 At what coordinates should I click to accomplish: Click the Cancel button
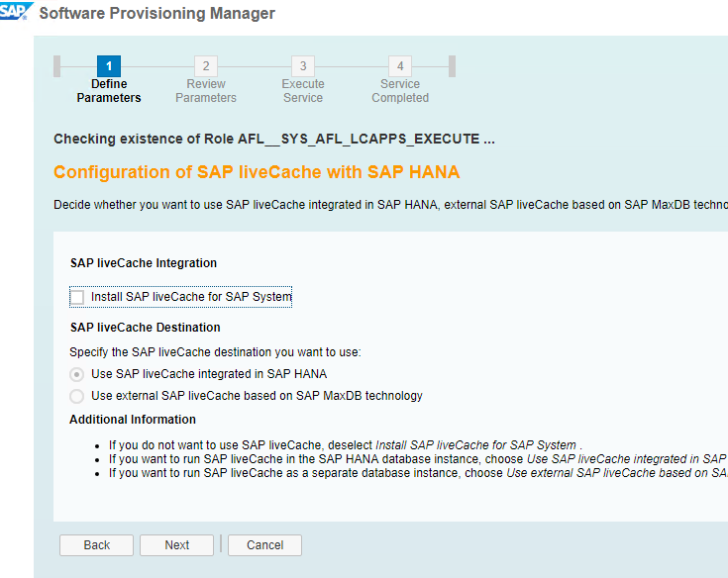point(264,545)
